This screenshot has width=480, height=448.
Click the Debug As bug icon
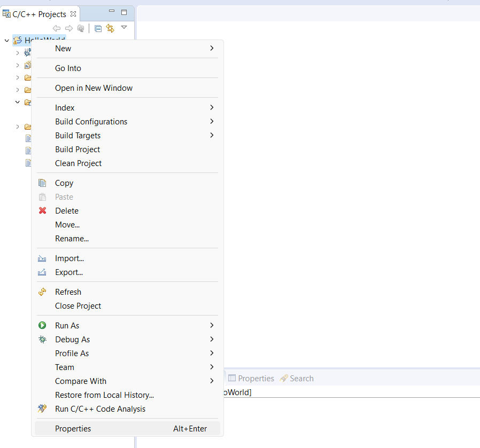point(43,340)
